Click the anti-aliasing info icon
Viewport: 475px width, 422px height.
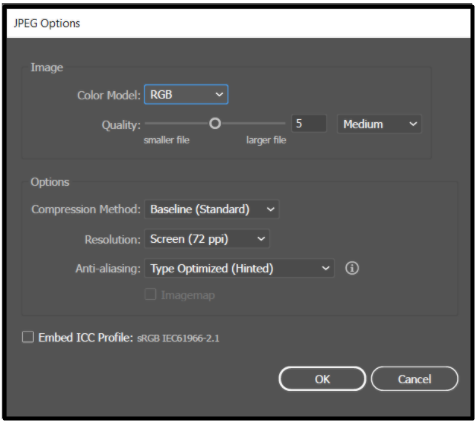(352, 268)
